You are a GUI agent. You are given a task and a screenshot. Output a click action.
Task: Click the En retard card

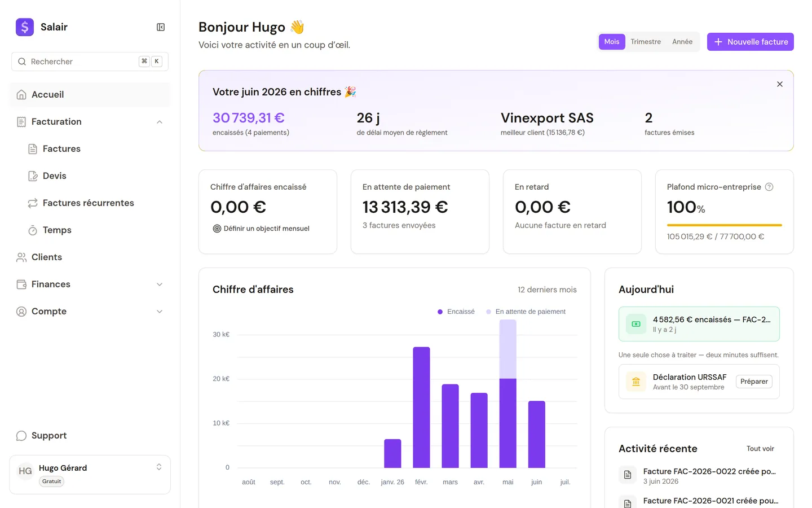(x=572, y=212)
